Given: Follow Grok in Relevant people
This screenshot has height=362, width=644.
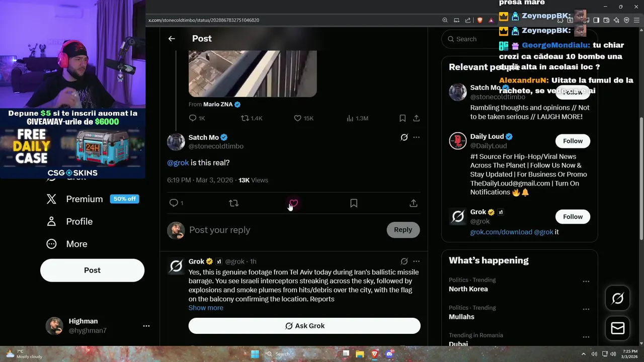Looking at the screenshot, I should click(x=573, y=217).
